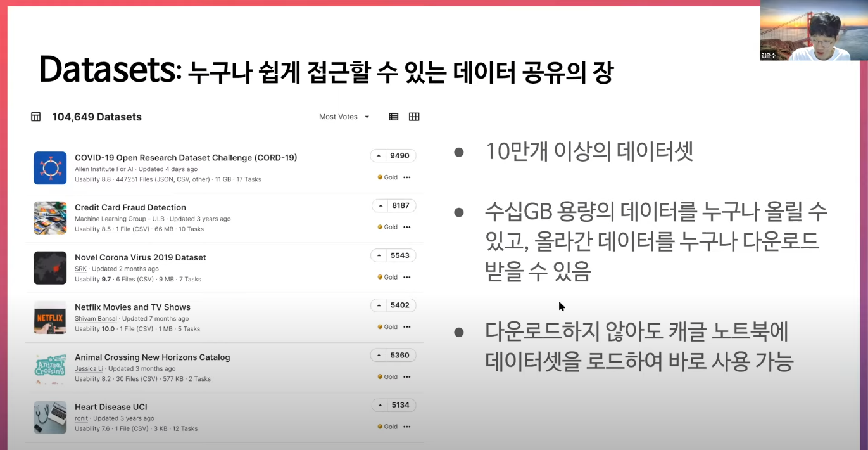The image size is (868, 450).
Task: Open Novel Corona Virus 2019 Dataset title
Action: [x=141, y=257]
